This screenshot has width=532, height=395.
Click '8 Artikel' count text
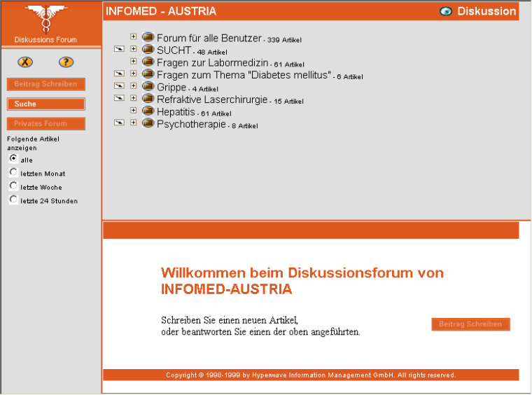(x=244, y=126)
